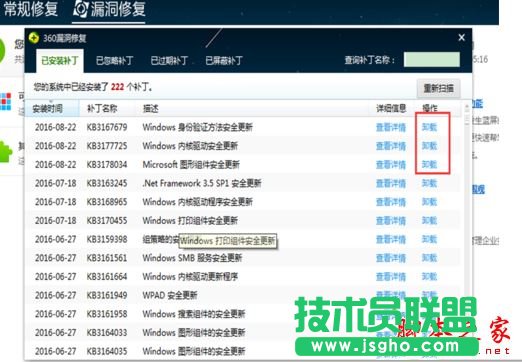The image size is (522, 362).
Task: View details for patch KB3159398
Action: click(x=391, y=239)
